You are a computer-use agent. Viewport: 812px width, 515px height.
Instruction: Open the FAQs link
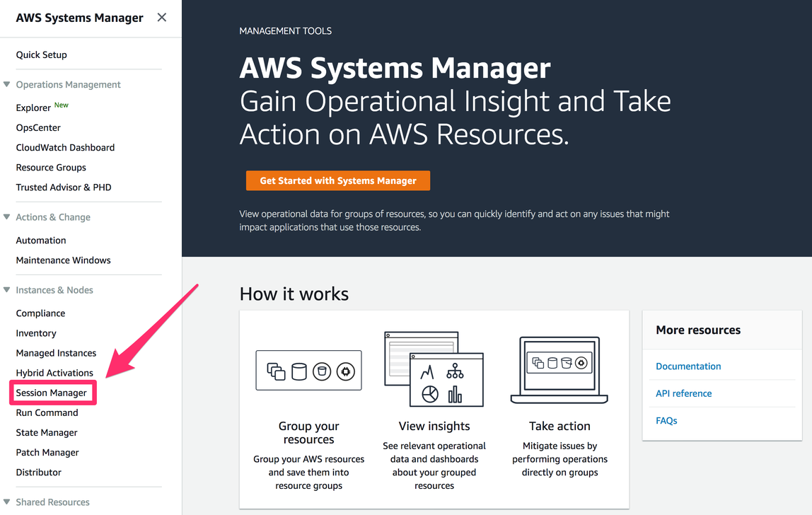(x=666, y=420)
